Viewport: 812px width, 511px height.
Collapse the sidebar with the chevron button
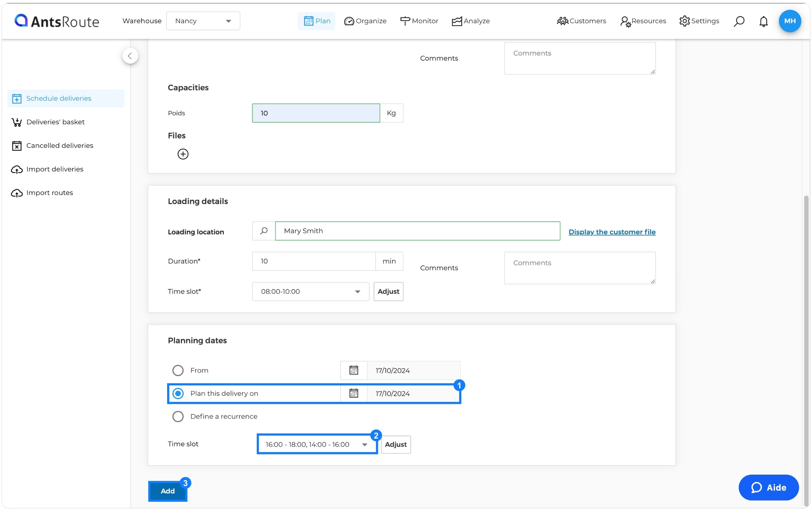[130, 56]
